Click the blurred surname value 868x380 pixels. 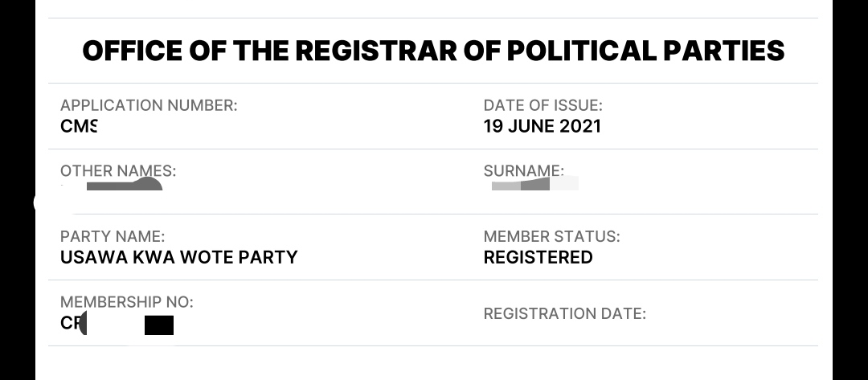click(534, 184)
